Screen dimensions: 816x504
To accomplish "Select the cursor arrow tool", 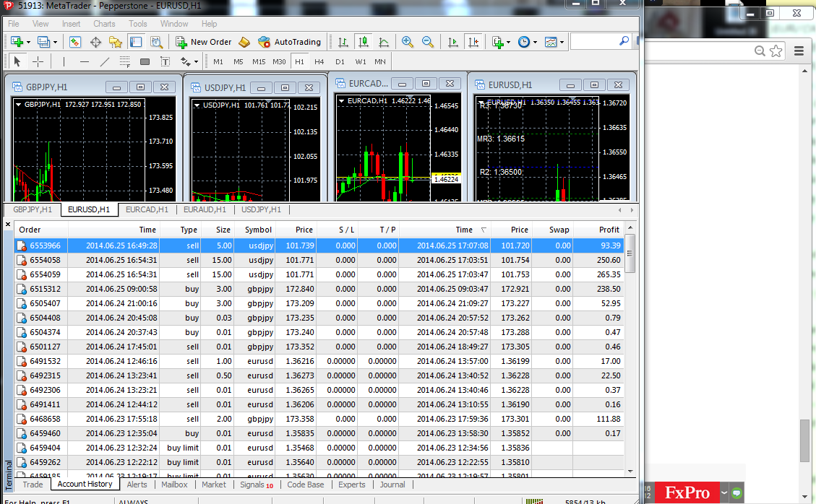I will point(17,62).
